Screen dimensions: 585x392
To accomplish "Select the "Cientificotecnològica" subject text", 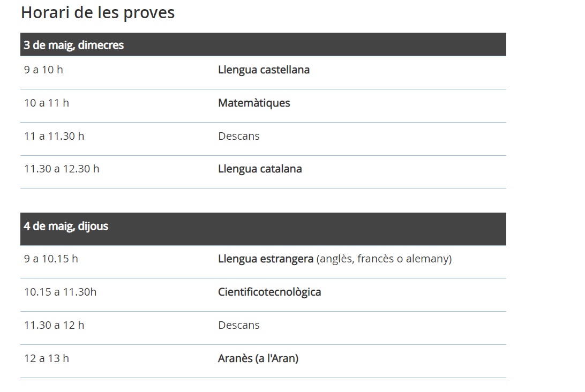I will (x=269, y=292).
